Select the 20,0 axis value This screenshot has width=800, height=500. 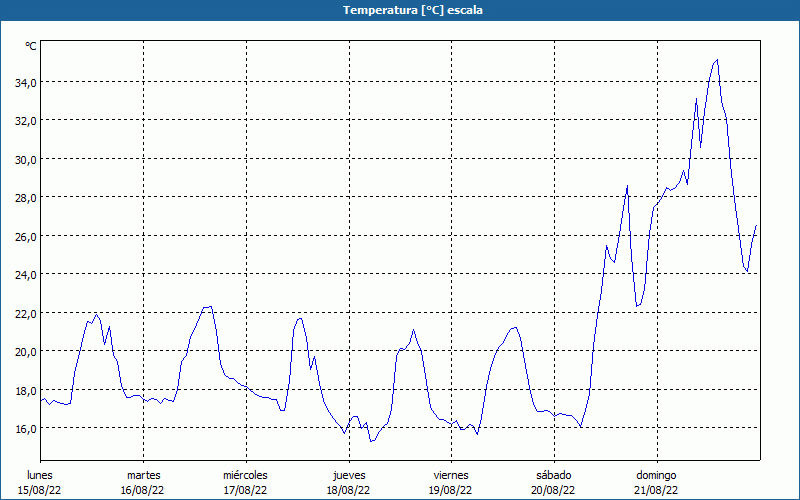coord(26,352)
